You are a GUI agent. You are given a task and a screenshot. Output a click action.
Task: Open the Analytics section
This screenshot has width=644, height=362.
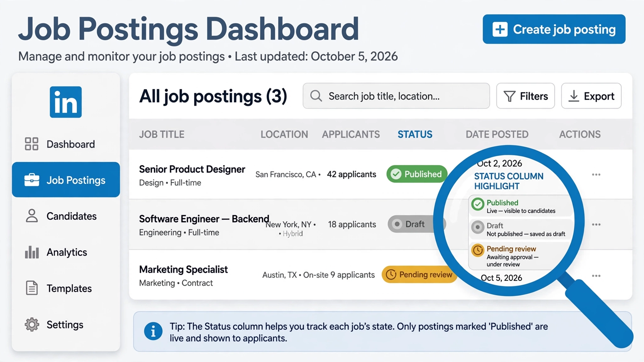point(66,252)
